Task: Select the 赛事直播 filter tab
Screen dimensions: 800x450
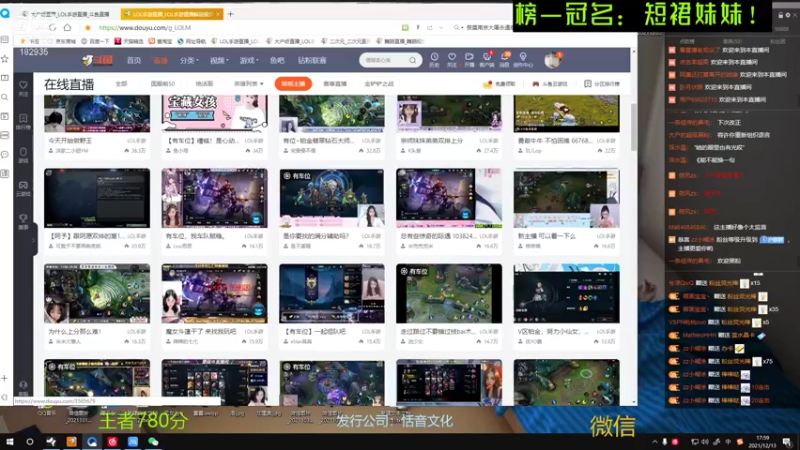Action: coord(335,84)
